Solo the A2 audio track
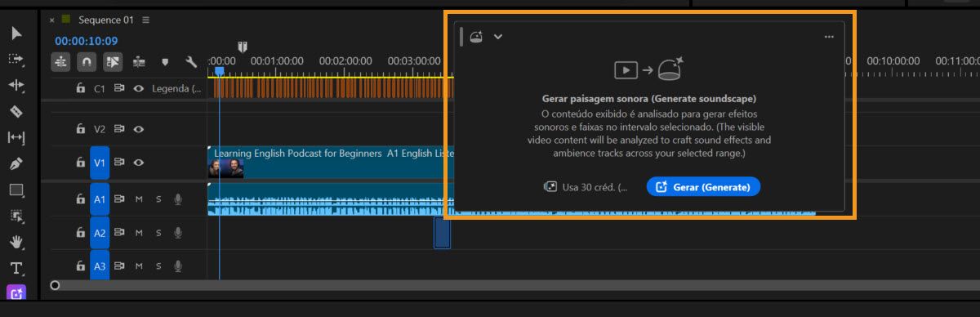 (x=158, y=233)
